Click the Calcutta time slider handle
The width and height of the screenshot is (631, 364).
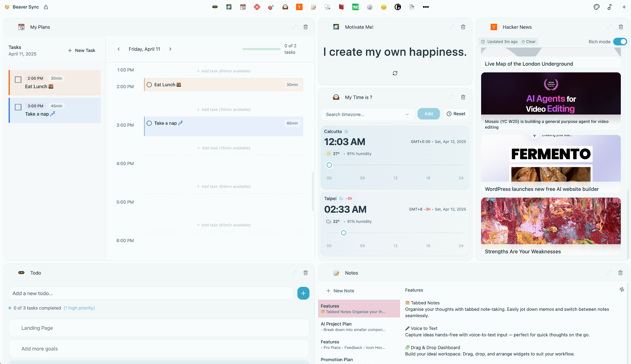(329, 165)
